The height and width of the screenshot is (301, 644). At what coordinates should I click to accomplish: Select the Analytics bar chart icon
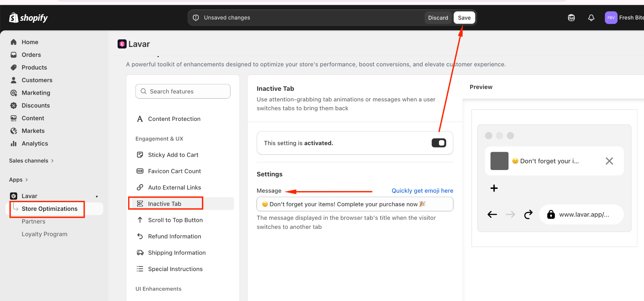click(x=14, y=144)
